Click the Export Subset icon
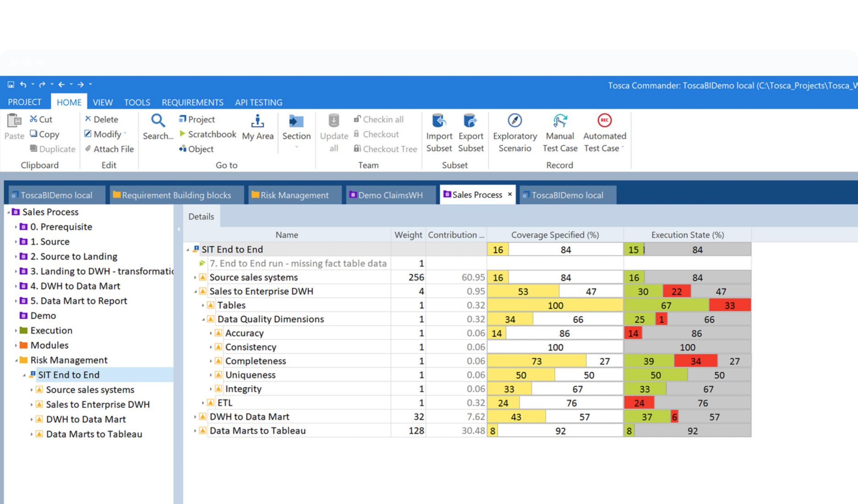 click(x=471, y=121)
